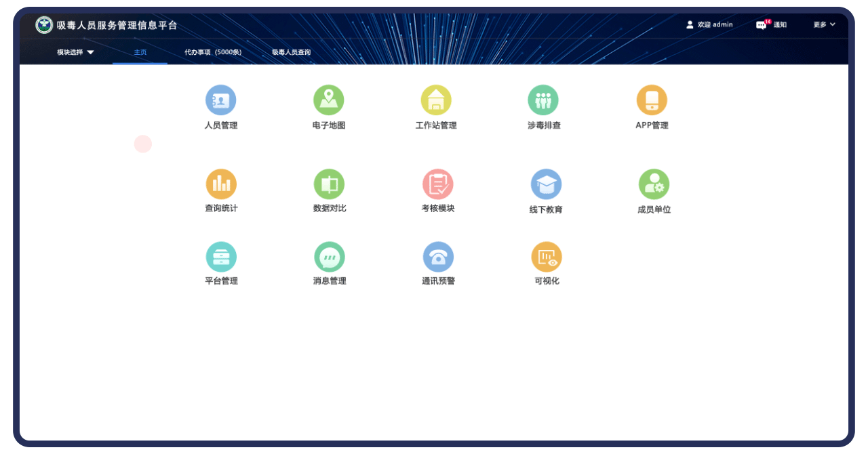Screen dimensions: 868x454
Task: Click the 数据对比 label text
Action: click(x=330, y=208)
